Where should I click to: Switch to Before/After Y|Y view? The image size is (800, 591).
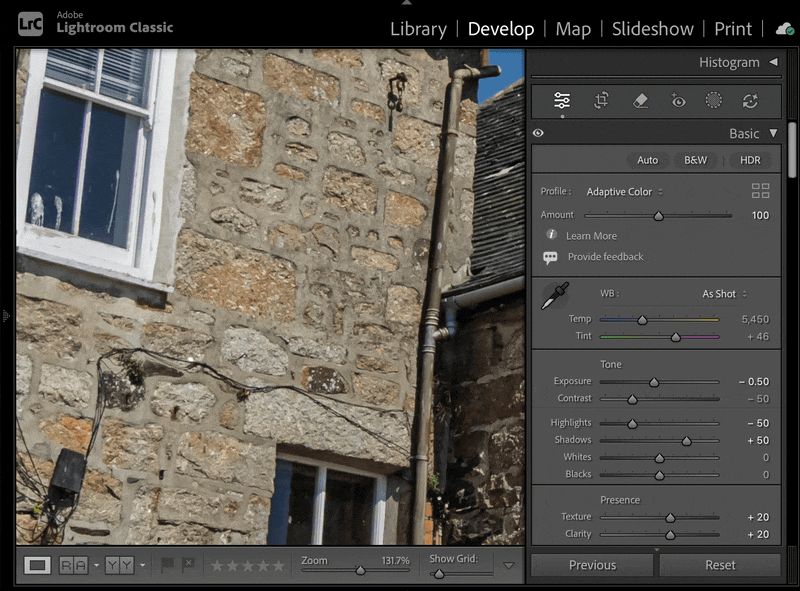119,565
